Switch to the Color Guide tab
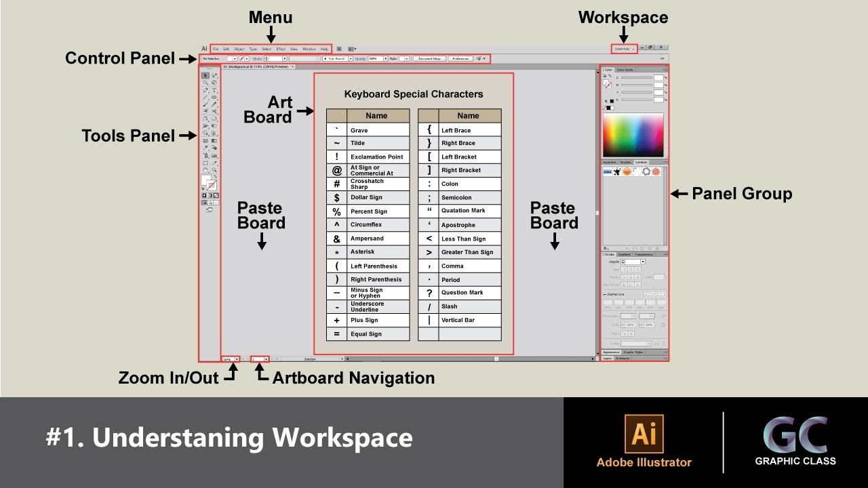The width and height of the screenshot is (868, 488). pos(625,70)
